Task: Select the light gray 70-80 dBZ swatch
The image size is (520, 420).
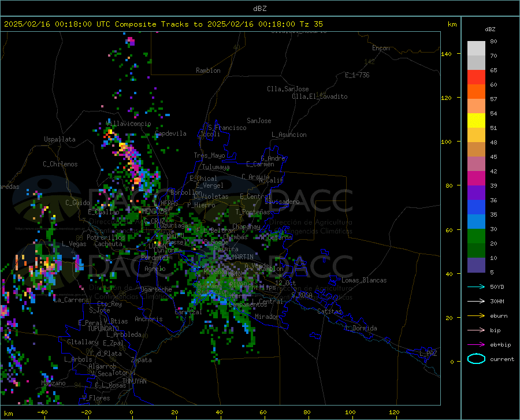Action: [476, 49]
